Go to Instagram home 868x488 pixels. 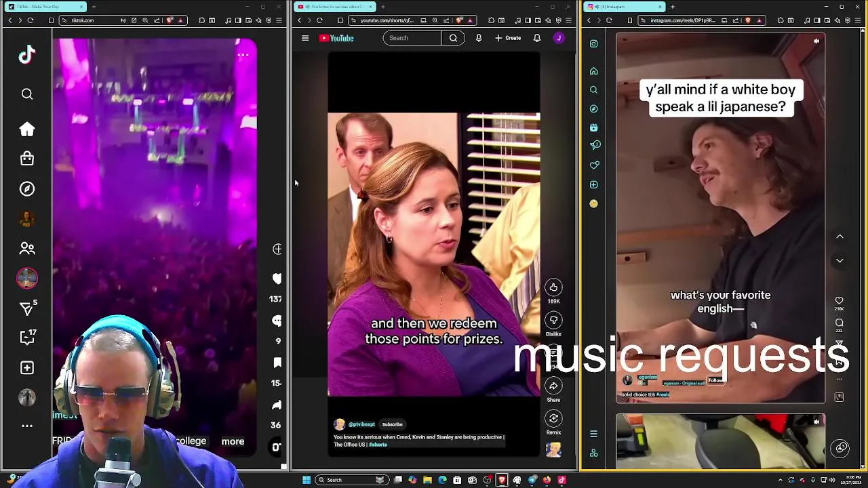tap(593, 71)
